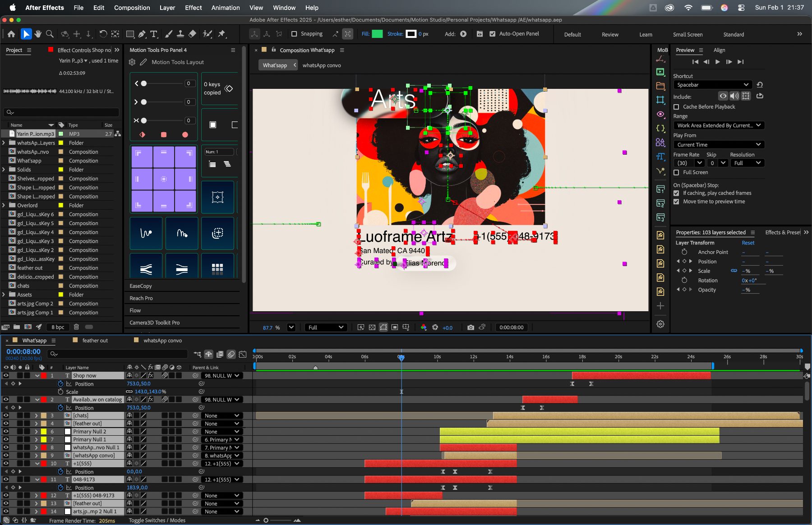Select the Selection arrow tool
Image resolution: width=812 pixels, height=525 pixels.
point(26,34)
